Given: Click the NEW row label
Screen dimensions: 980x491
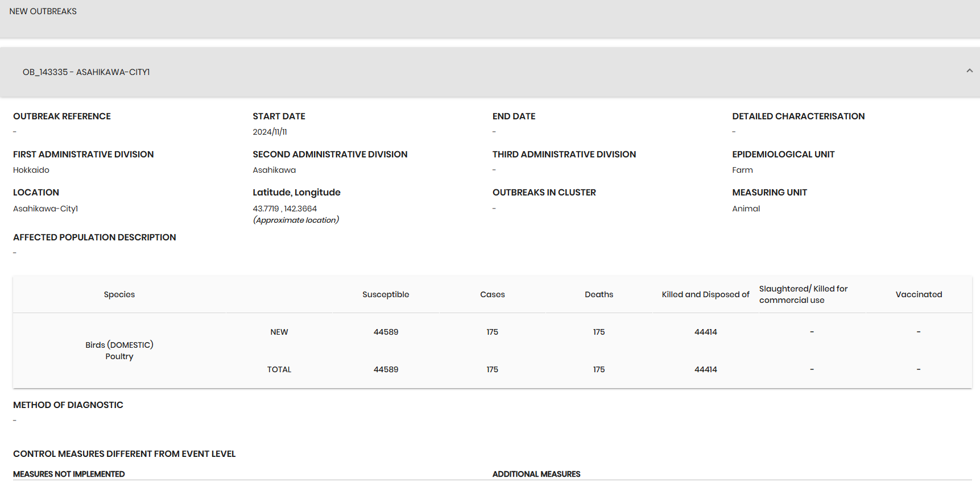Looking at the screenshot, I should (x=279, y=332).
